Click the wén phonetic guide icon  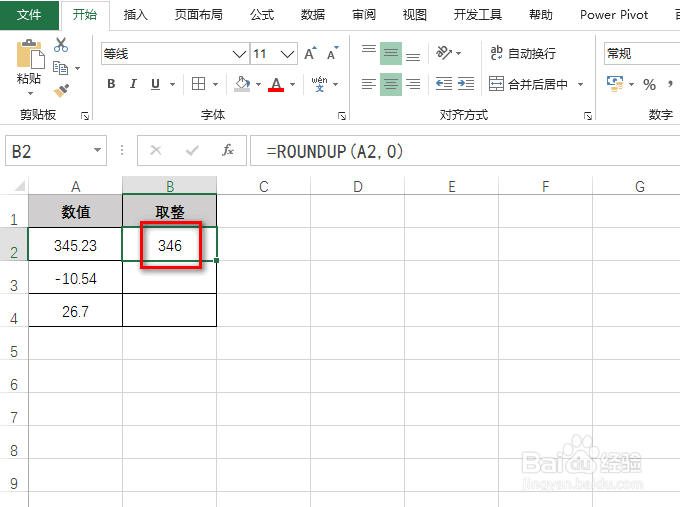coord(320,84)
